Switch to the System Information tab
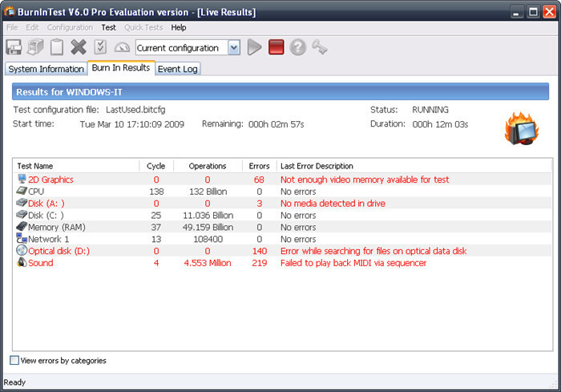Image resolution: width=561 pixels, height=392 pixels. click(46, 69)
